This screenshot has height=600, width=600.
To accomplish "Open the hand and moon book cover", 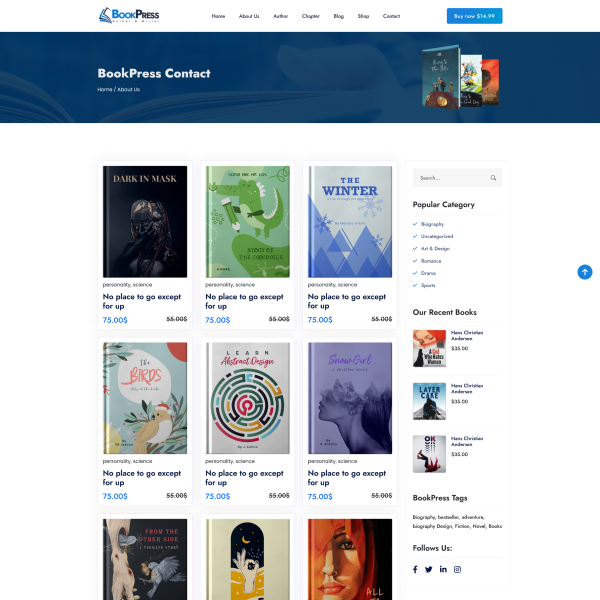I will click(248, 559).
